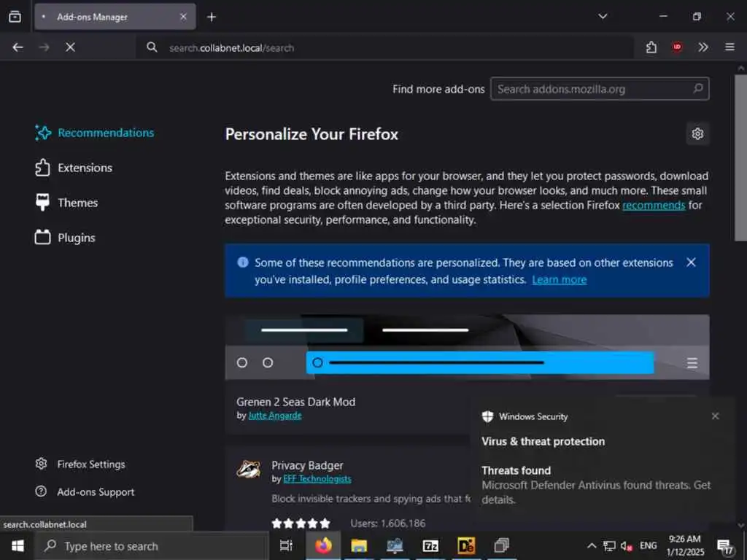This screenshot has height=560, width=747.
Task: Stop loading the page
Action: click(x=71, y=47)
